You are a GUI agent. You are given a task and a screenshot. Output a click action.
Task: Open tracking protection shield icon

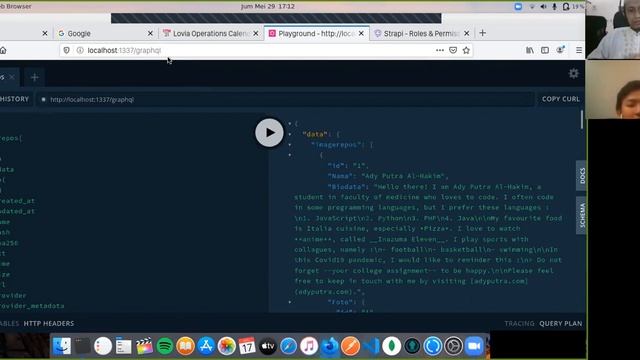point(67,50)
